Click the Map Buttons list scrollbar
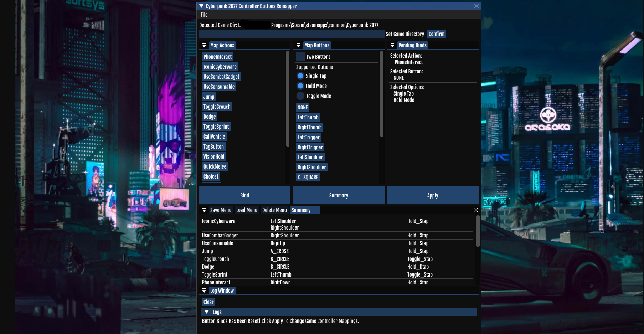The width and height of the screenshot is (644, 334). coord(382,94)
